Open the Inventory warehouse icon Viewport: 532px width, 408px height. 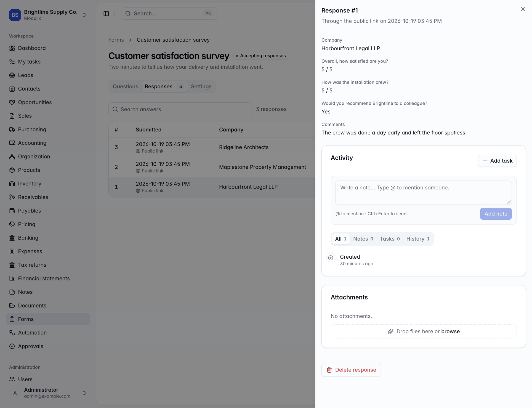pos(12,183)
